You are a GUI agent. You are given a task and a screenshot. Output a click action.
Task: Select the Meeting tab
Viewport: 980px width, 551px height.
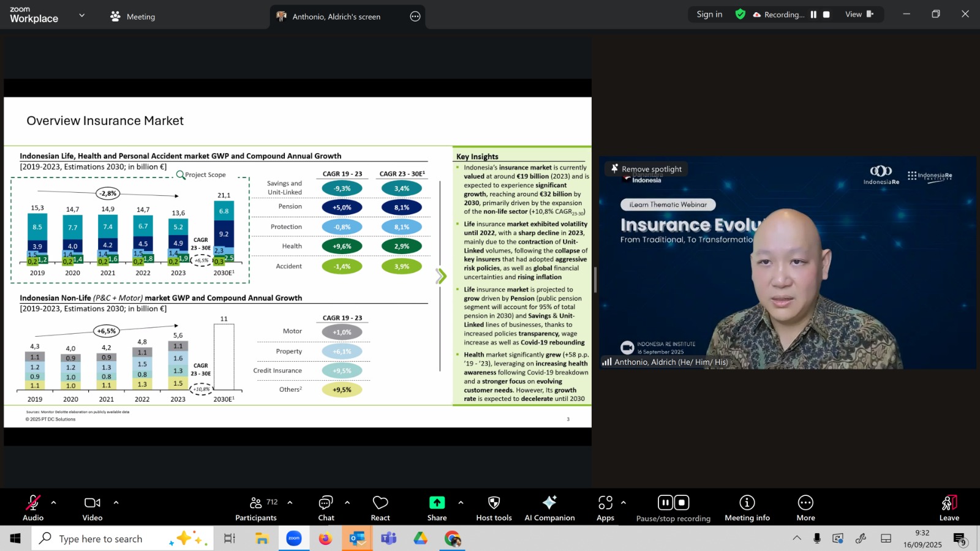click(x=133, y=17)
